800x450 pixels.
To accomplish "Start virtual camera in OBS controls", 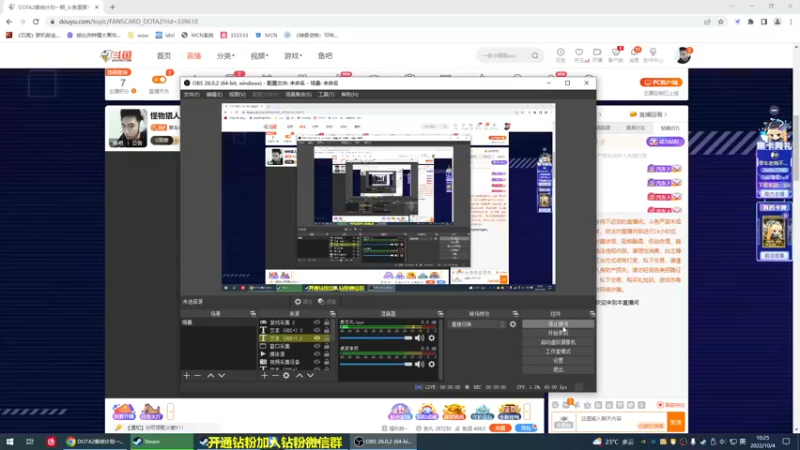I will click(558, 342).
